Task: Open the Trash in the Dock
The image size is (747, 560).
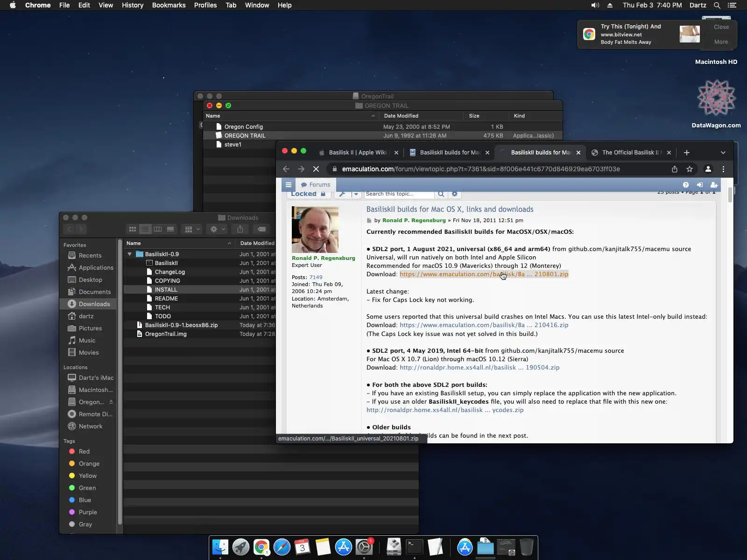Action: point(526,547)
